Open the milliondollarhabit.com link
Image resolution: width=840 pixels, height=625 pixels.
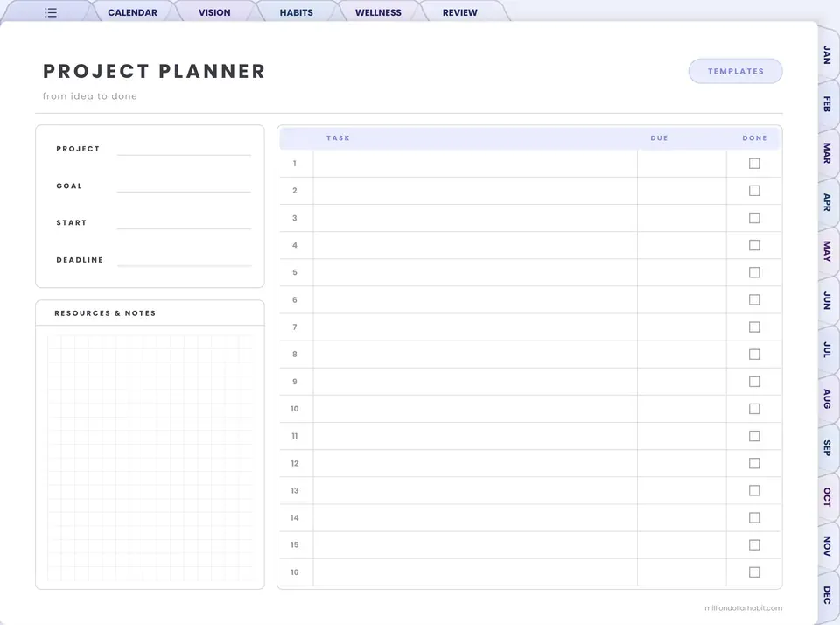pyautogui.click(x=743, y=607)
